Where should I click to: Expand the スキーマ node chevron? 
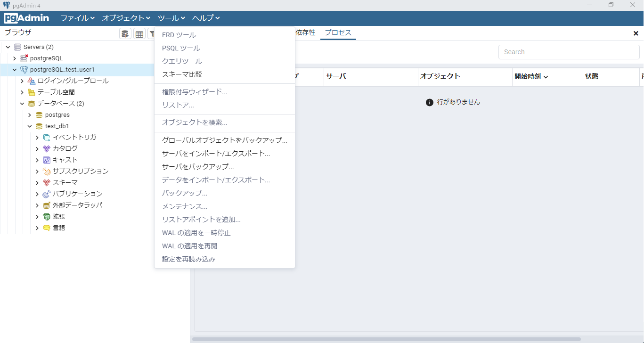(x=37, y=183)
